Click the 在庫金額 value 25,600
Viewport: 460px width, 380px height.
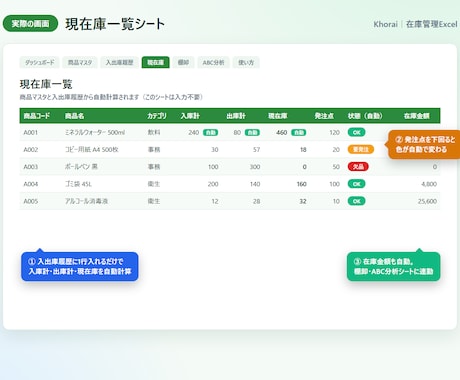point(427,201)
